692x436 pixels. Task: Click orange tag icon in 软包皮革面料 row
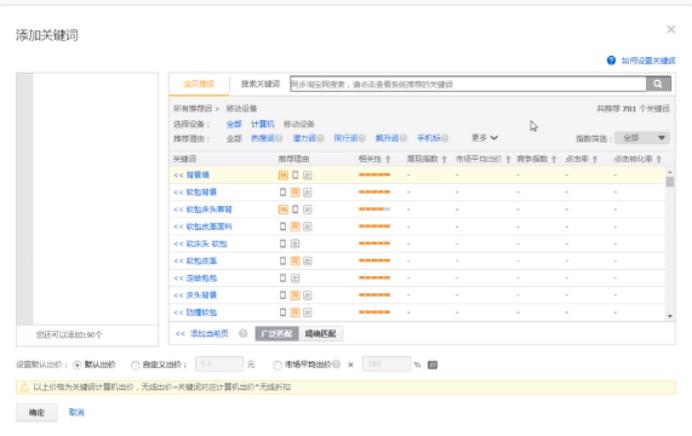point(295,226)
